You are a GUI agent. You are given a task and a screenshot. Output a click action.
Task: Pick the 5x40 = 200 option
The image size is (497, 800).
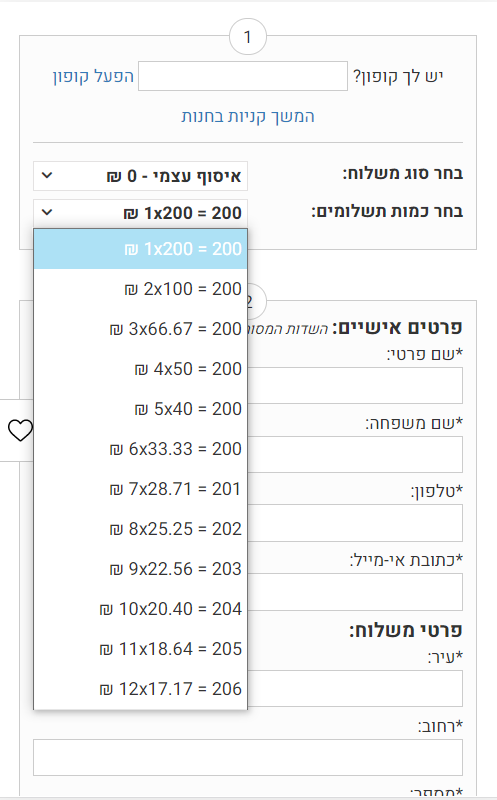(140, 409)
